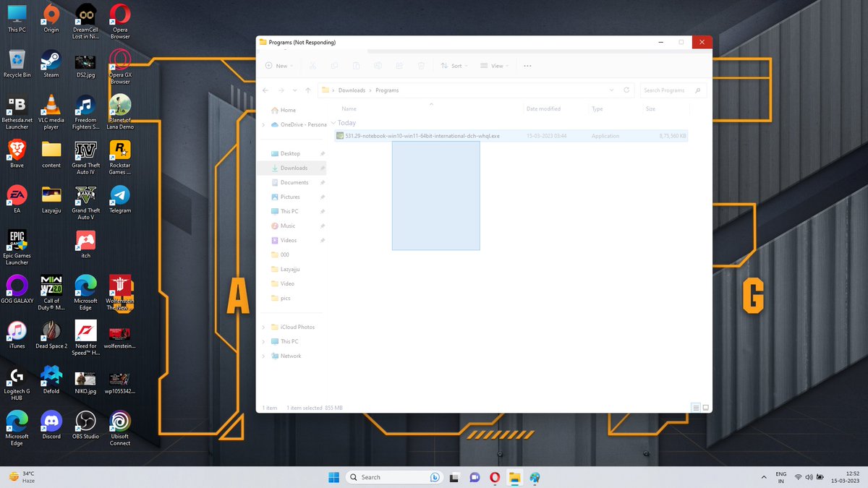Delete the selected driver file using toolbar icon
The image size is (868, 488).
(x=421, y=65)
